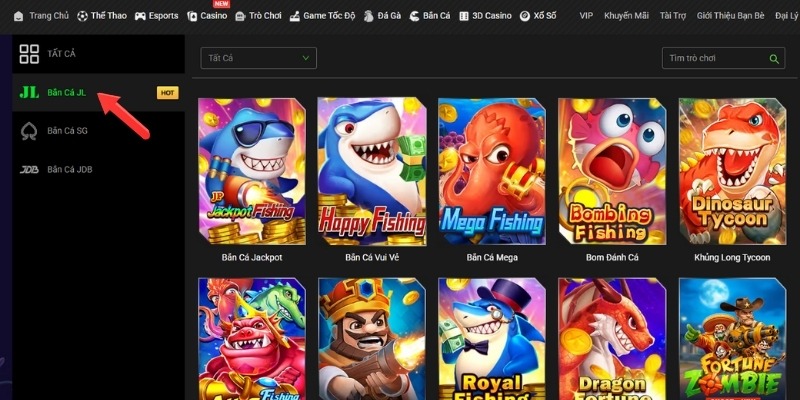Click the Bắn Cá Vui Vẻ title text
Screen dimensions: 800x400
(x=372, y=258)
